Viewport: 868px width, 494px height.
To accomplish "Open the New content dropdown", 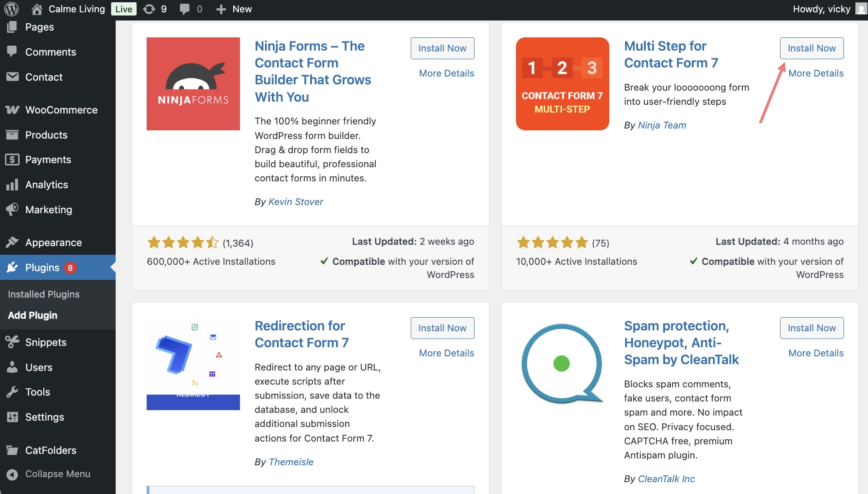I will point(234,9).
